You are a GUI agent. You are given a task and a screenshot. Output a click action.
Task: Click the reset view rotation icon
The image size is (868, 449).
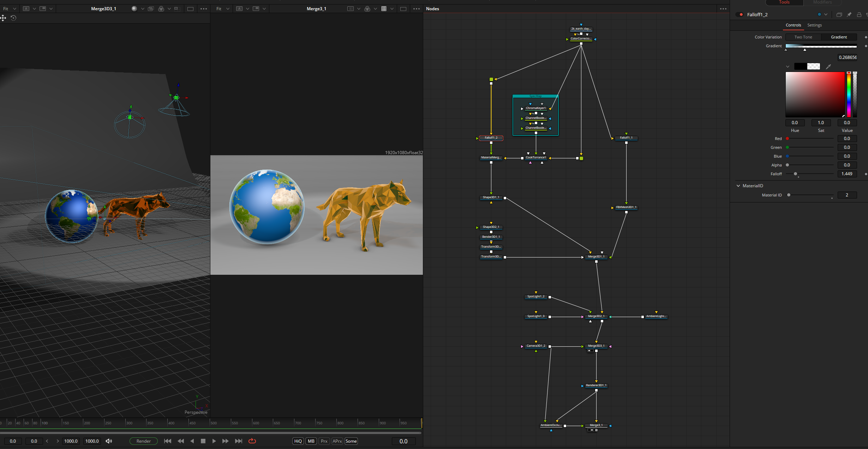coord(13,18)
